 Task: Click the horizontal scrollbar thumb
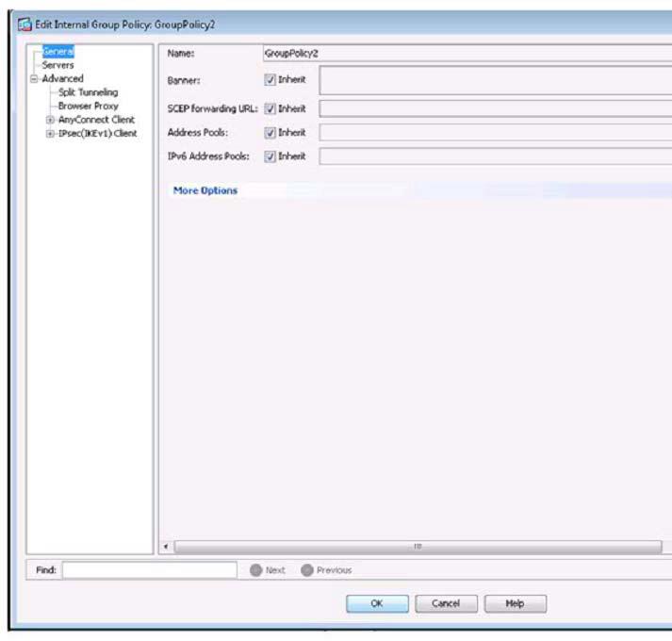pos(418,547)
